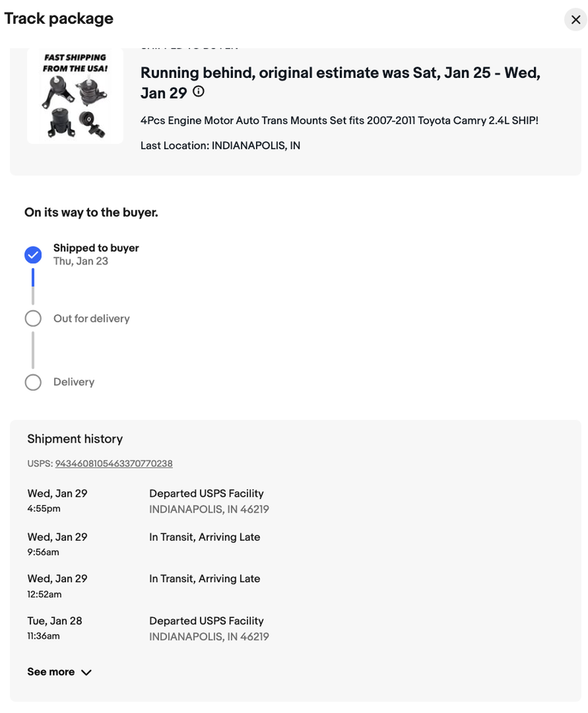The image size is (588, 713).
Task: Click the Shipment history heading
Action: coord(75,439)
